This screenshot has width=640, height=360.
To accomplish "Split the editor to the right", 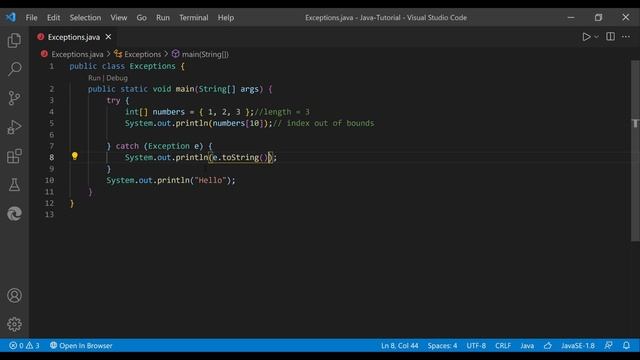I will 610,37.
